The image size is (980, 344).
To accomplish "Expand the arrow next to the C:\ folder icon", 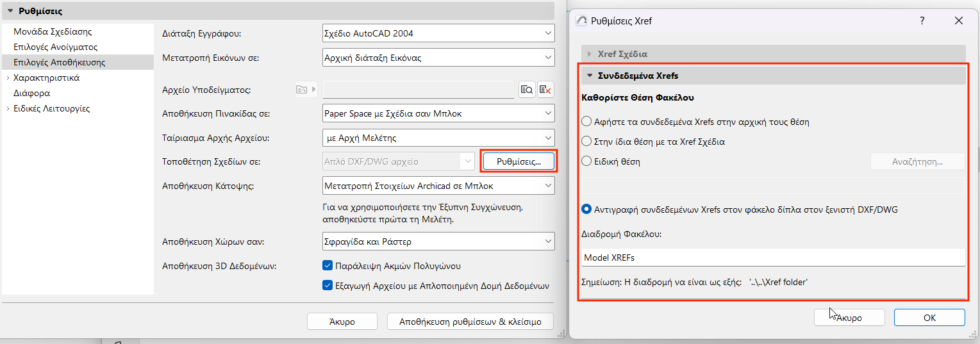I will (x=314, y=90).
